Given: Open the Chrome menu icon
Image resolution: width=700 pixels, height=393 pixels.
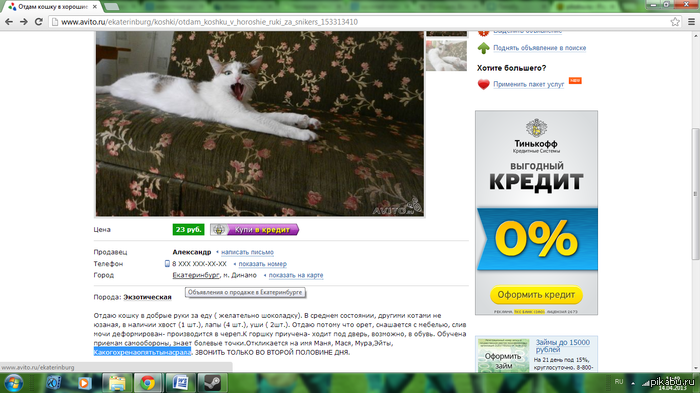Looking at the screenshot, I should pos(691,21).
